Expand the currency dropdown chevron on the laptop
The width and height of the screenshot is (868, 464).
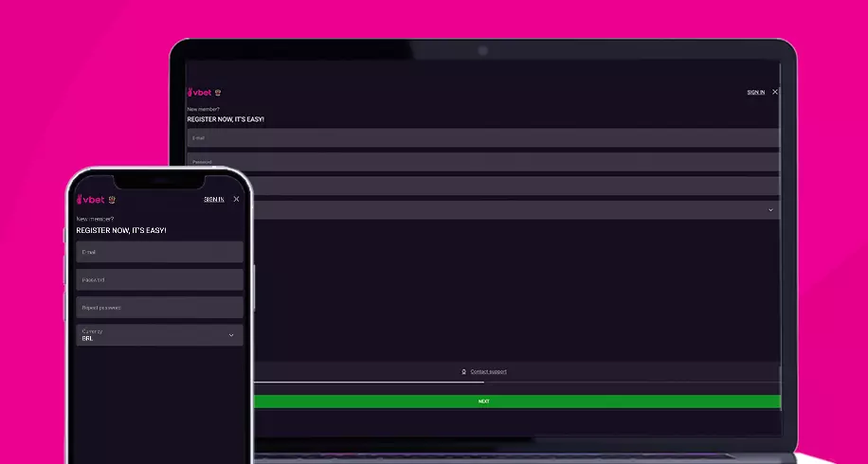pyautogui.click(x=770, y=210)
